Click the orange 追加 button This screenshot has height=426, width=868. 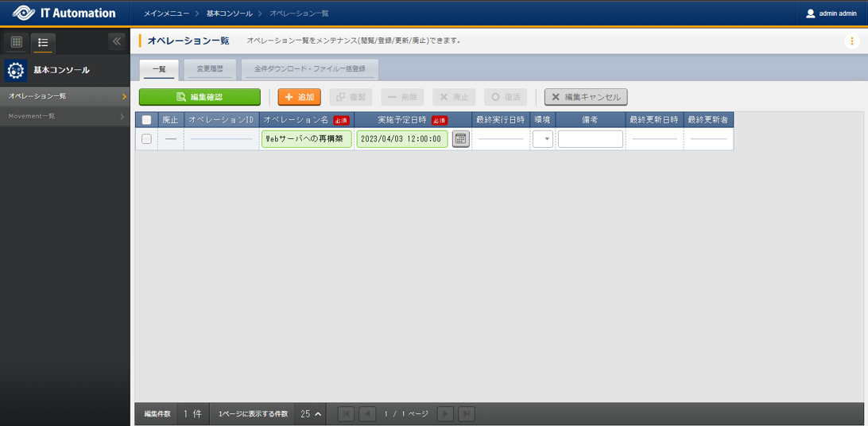299,97
